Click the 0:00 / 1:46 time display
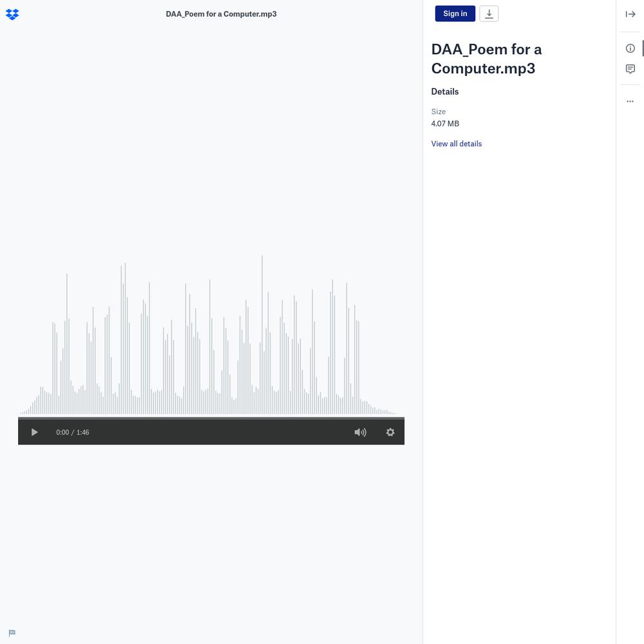 pyautogui.click(x=73, y=432)
